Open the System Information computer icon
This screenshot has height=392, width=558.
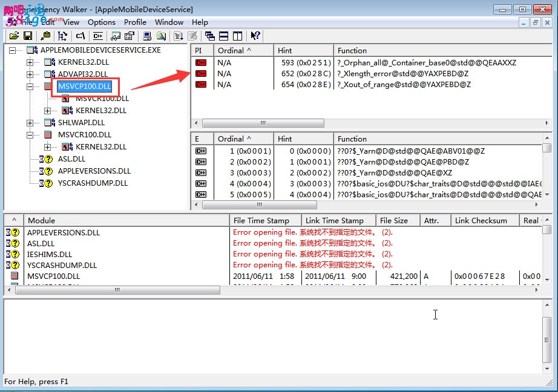tap(147, 36)
